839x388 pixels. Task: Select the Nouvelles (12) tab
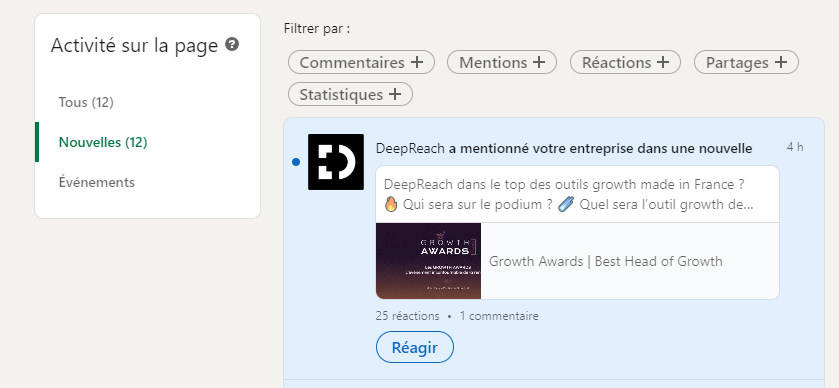[103, 142]
